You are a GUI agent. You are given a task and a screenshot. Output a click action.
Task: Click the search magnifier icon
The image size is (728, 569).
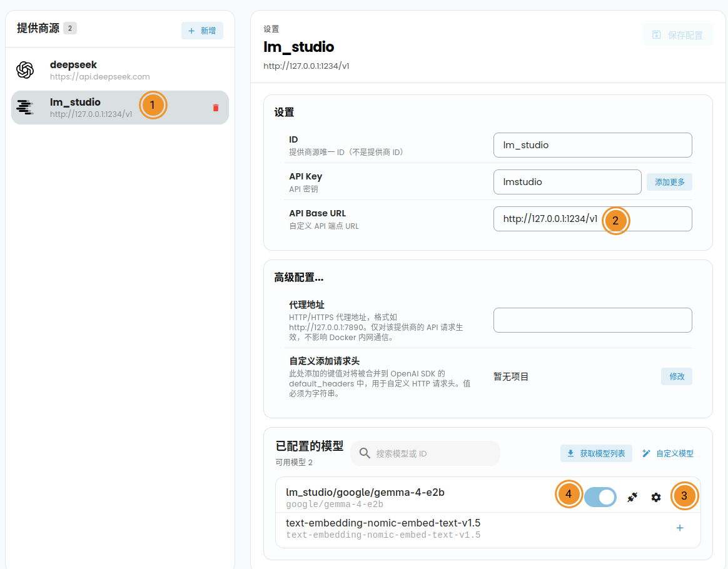coord(365,453)
